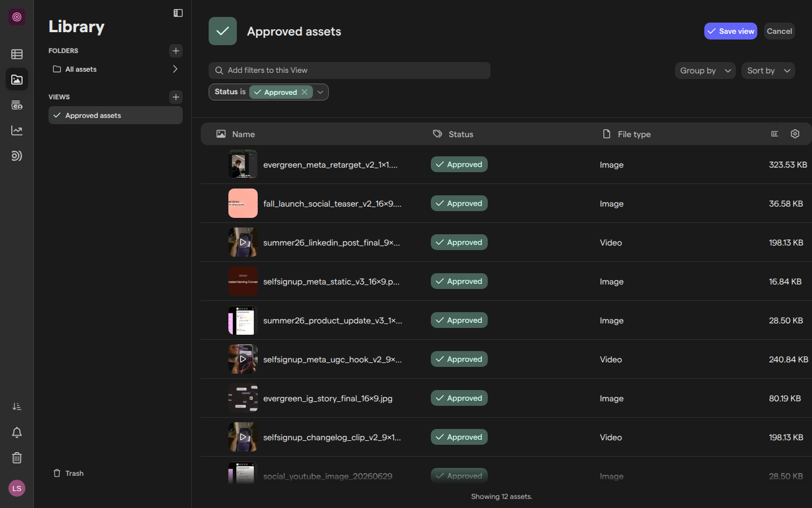Image resolution: width=812 pixels, height=508 pixels.
Task: Click Approved status of evergreen_ig_story_final
Action: (x=459, y=398)
